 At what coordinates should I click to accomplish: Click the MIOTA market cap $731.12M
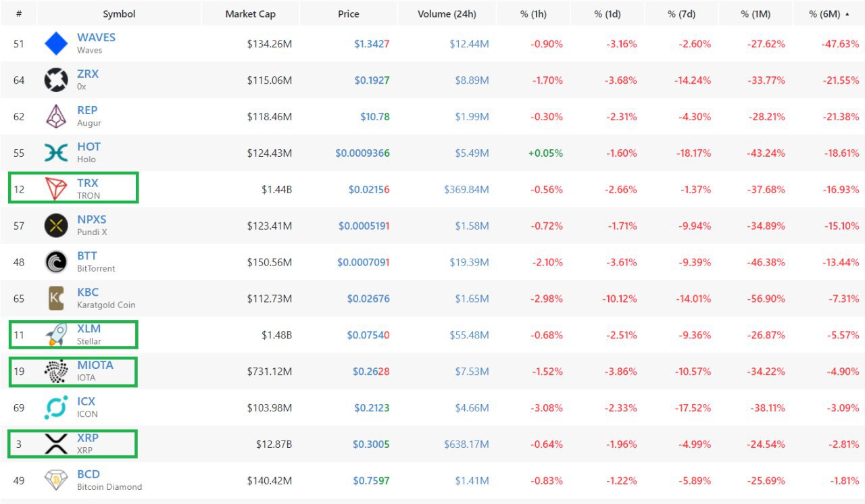(270, 372)
